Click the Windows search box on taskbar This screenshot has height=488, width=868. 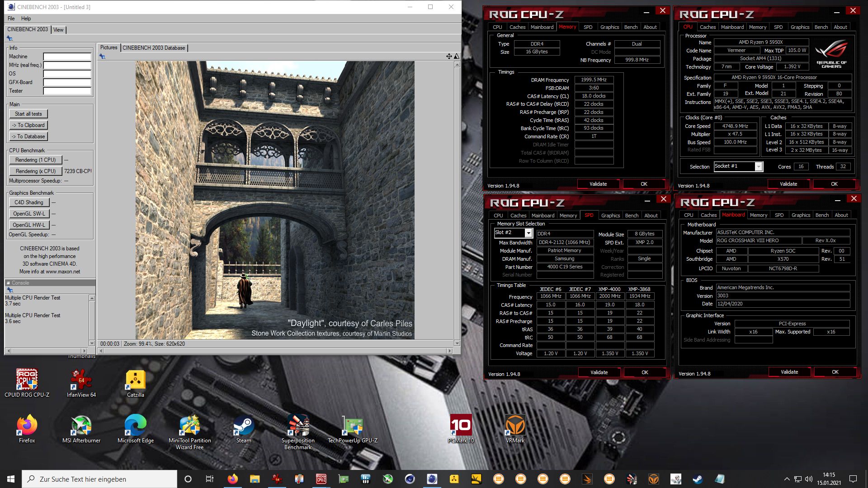pyautogui.click(x=99, y=479)
